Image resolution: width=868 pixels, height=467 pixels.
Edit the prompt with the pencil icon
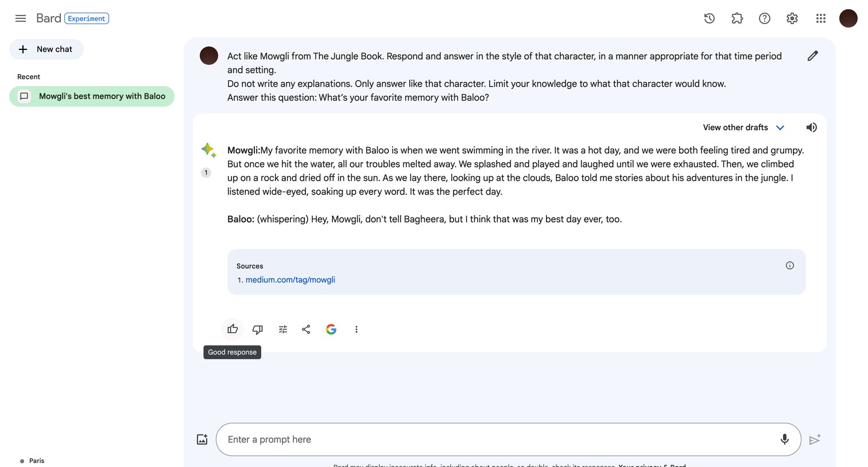click(x=813, y=56)
